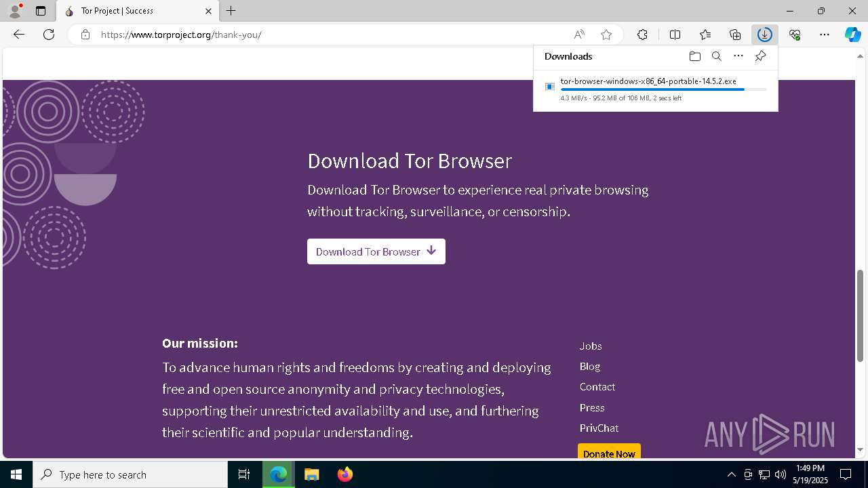Open Browser essentials
The height and width of the screenshot is (488, 868).
pyautogui.click(x=795, y=35)
